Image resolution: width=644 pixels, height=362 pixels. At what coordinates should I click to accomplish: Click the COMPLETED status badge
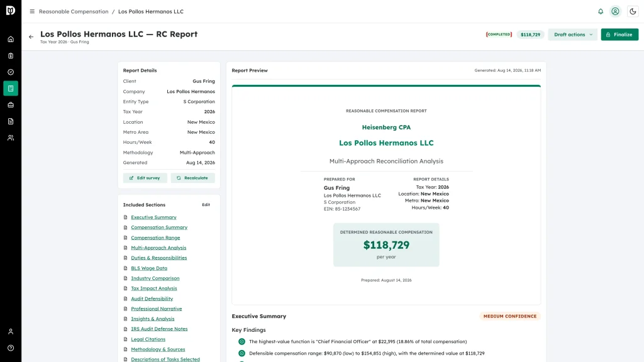(x=499, y=35)
